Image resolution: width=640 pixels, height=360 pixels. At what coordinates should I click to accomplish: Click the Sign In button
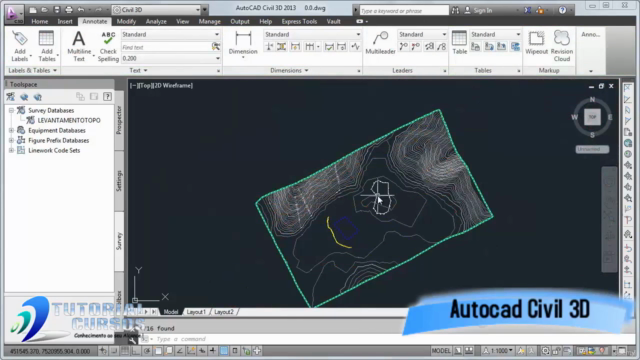[x=479, y=11]
